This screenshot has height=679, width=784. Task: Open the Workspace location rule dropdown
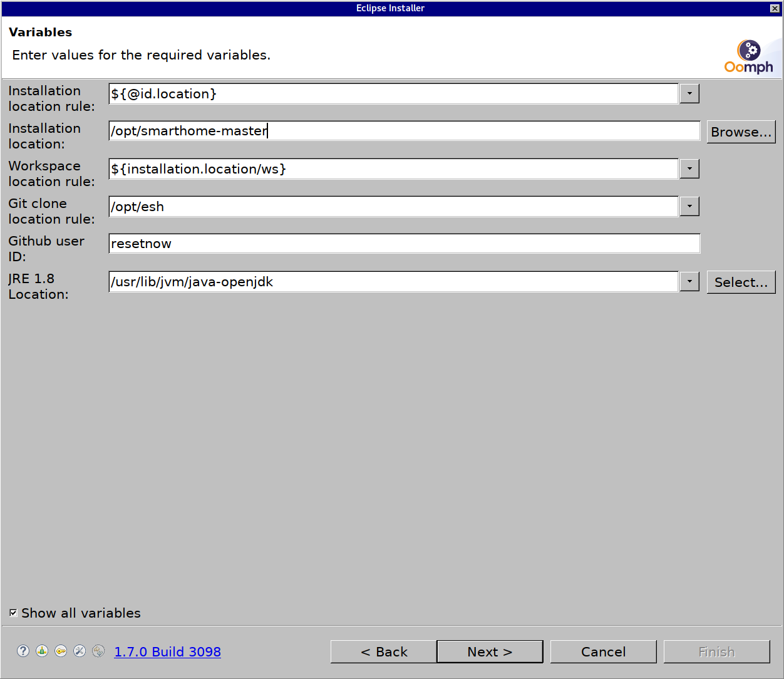click(689, 168)
